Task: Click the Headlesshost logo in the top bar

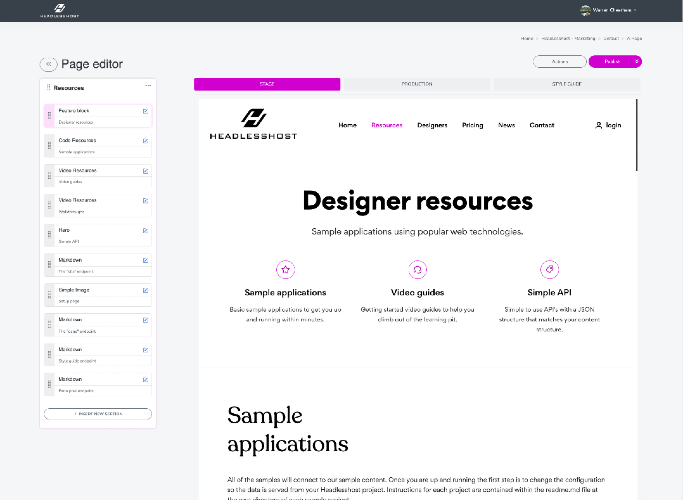Action: (60, 10)
